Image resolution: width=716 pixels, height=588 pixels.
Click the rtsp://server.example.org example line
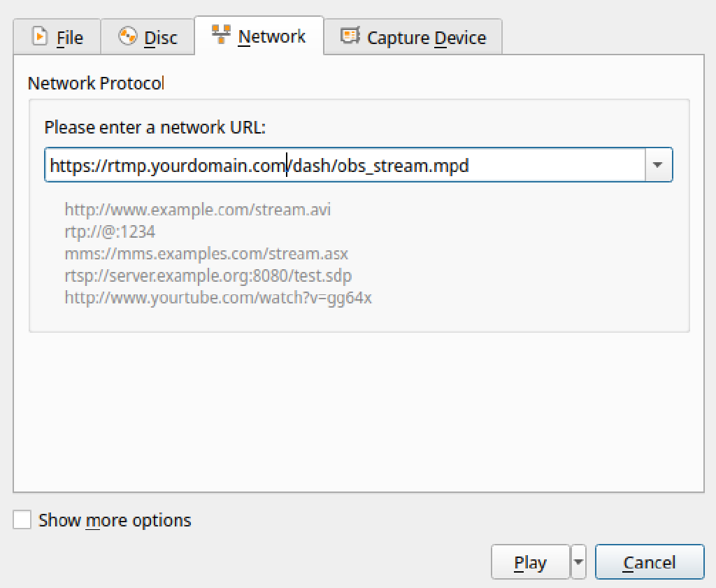pyautogui.click(x=208, y=275)
